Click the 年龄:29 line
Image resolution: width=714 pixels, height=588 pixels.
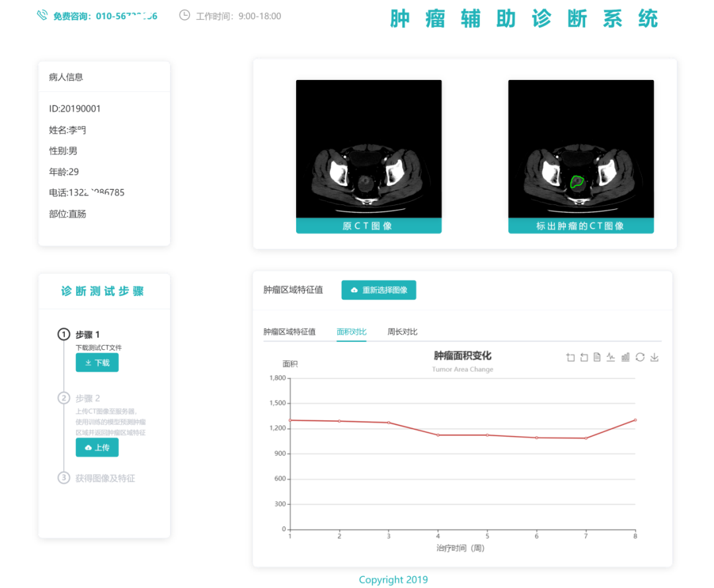click(63, 172)
